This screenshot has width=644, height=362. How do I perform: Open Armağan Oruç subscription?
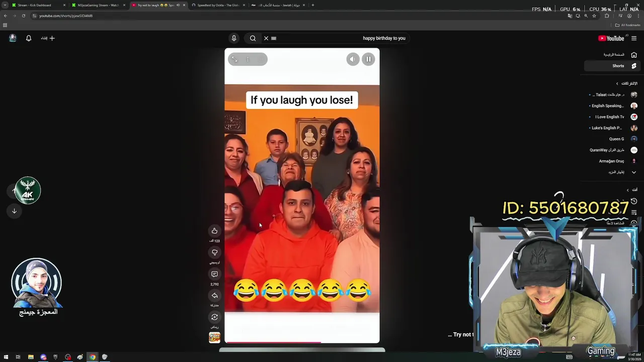[612, 161]
